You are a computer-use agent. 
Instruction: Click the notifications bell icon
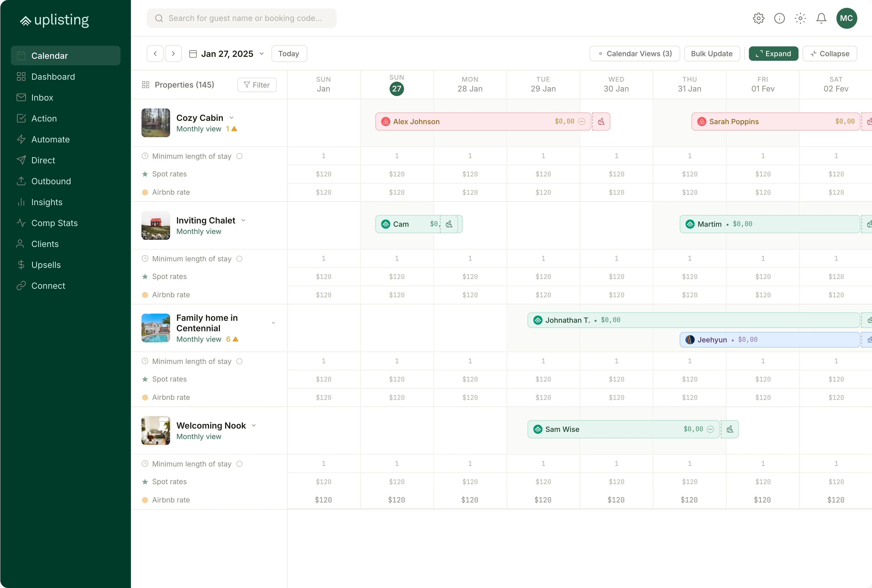[821, 18]
